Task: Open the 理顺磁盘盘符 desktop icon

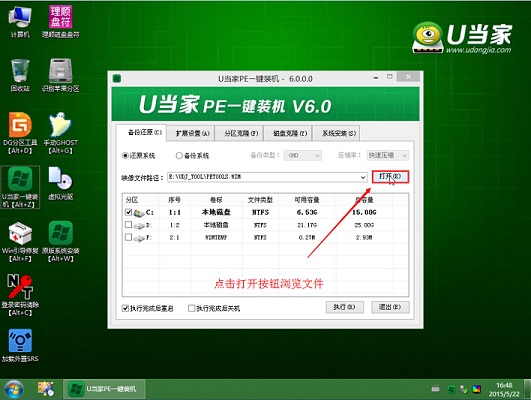Action: (x=61, y=21)
